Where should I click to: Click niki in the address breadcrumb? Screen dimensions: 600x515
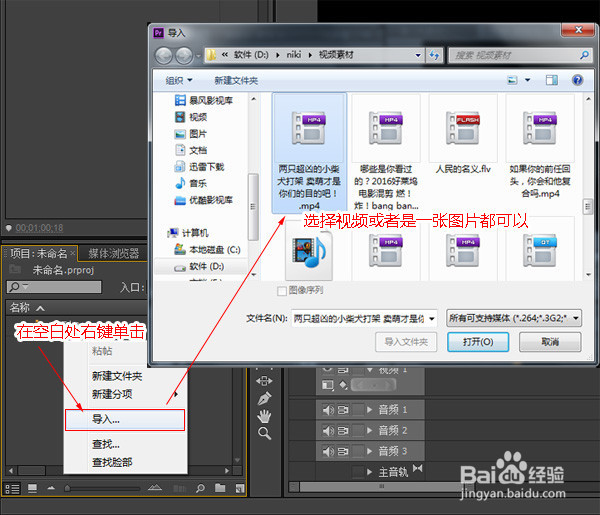tap(294, 55)
